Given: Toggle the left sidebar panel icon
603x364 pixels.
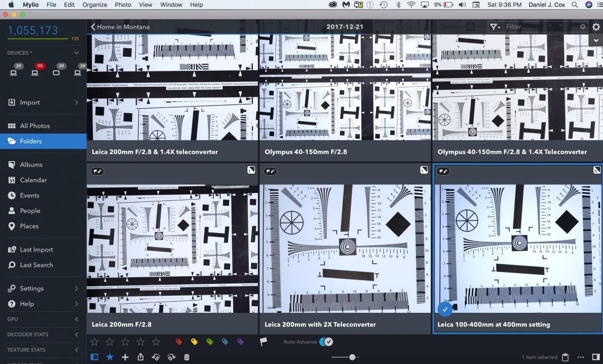Looking at the screenshot, I should (94, 357).
